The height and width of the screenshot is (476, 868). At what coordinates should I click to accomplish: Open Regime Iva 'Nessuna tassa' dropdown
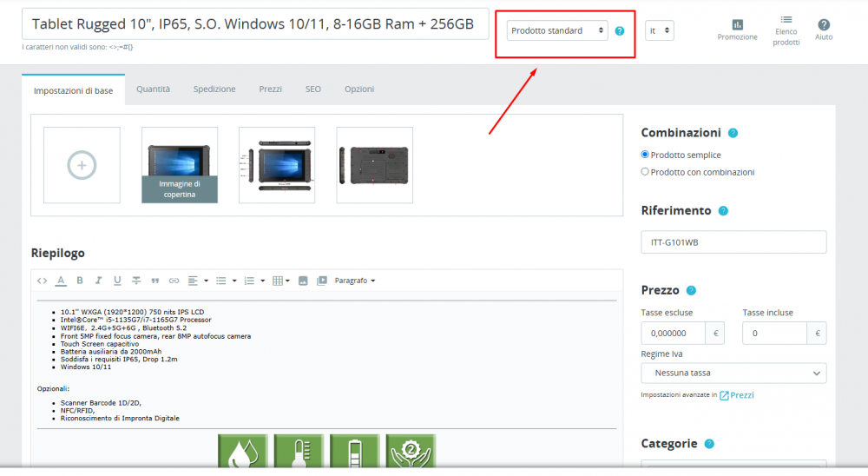(733, 374)
